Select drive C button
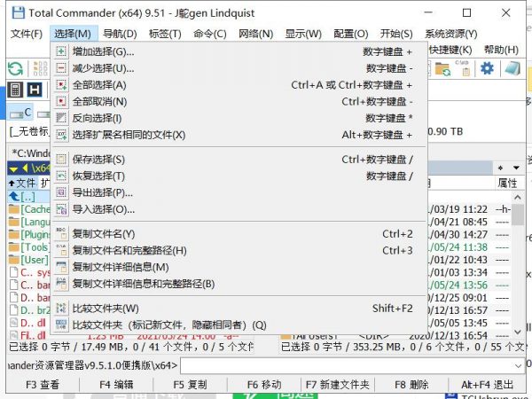The image size is (532, 399). coord(20,113)
